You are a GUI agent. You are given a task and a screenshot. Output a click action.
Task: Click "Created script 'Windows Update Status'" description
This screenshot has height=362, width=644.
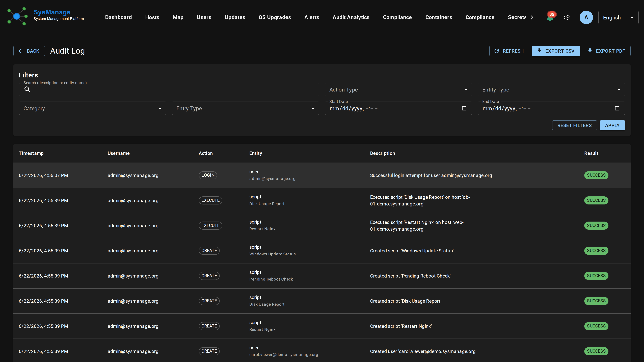click(x=412, y=251)
